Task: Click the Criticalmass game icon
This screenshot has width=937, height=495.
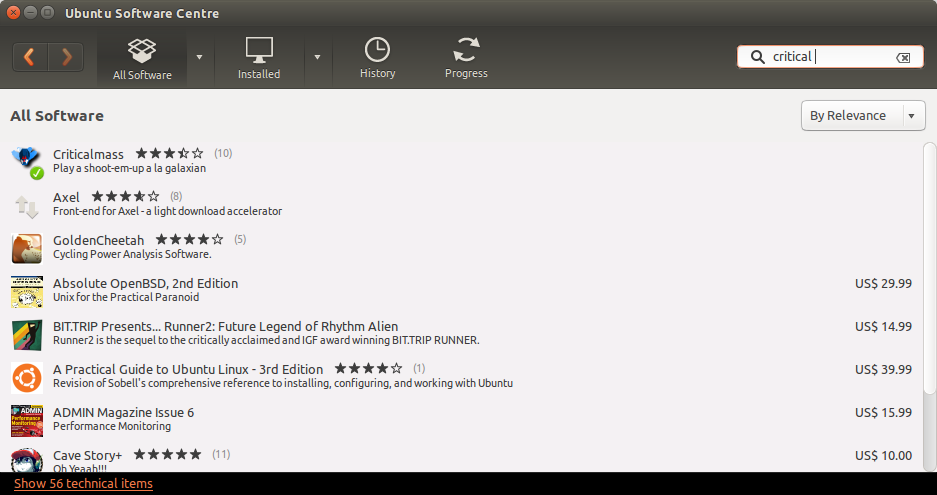Action: click(x=27, y=162)
